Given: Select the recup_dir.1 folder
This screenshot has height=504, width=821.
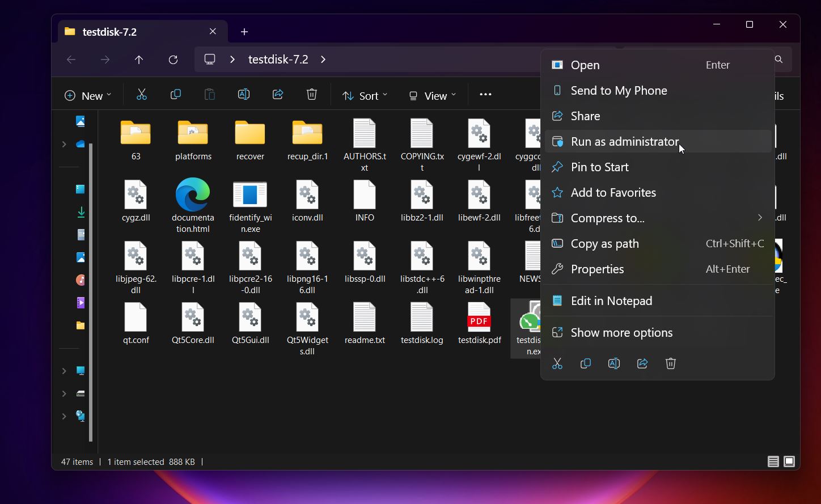Looking at the screenshot, I should tap(307, 141).
